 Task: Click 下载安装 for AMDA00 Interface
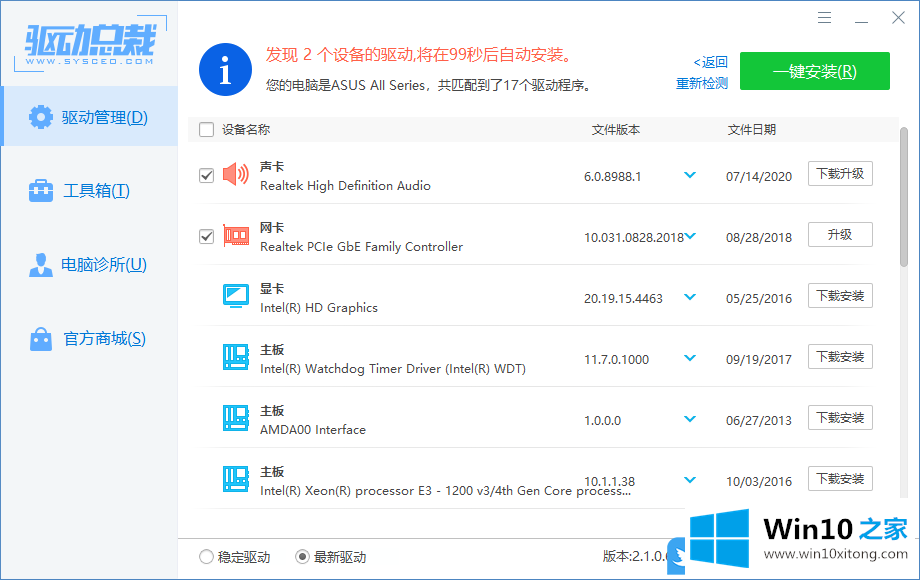tap(840, 418)
